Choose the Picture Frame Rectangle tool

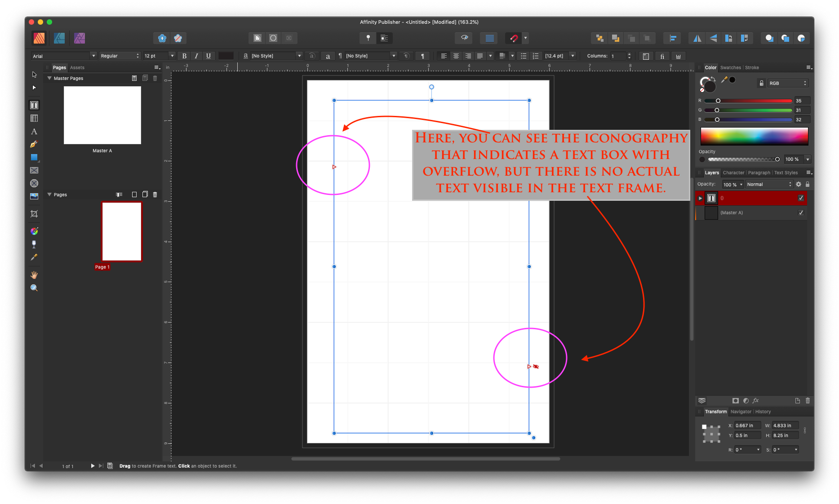click(34, 170)
